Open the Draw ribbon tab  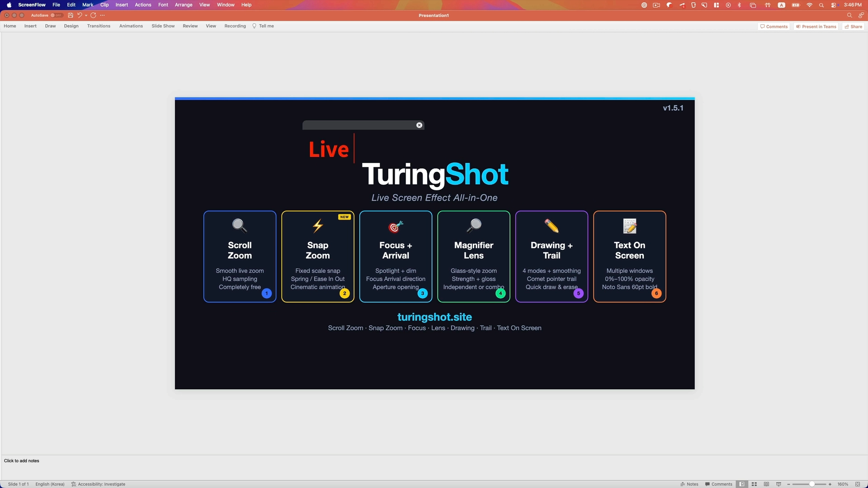pyautogui.click(x=50, y=26)
